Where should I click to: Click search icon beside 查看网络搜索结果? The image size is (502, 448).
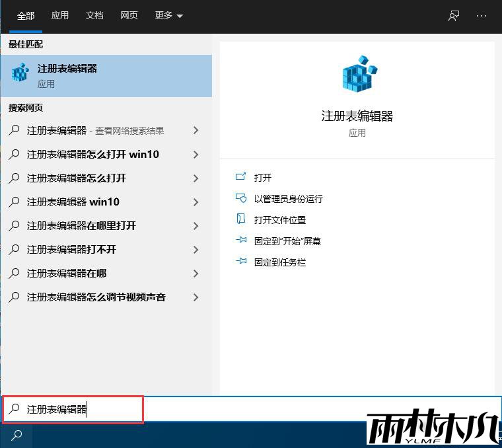point(14,130)
